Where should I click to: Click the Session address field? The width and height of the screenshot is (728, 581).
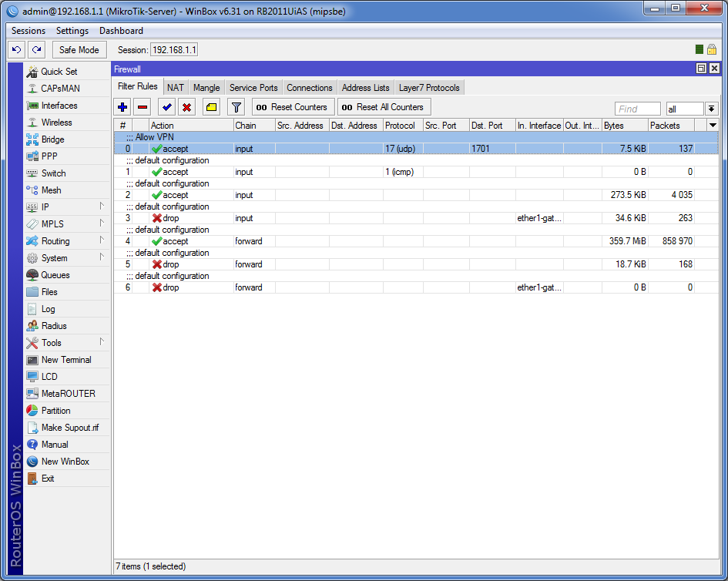coord(174,49)
